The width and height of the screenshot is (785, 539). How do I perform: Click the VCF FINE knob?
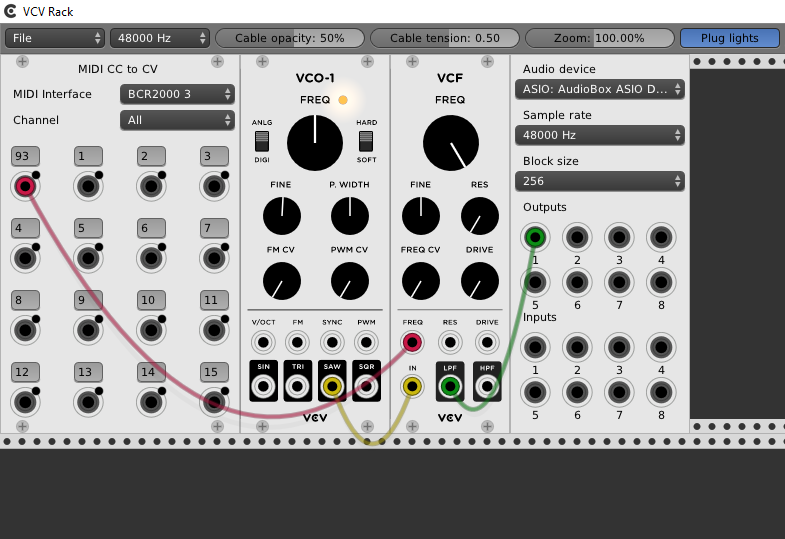coord(421,216)
